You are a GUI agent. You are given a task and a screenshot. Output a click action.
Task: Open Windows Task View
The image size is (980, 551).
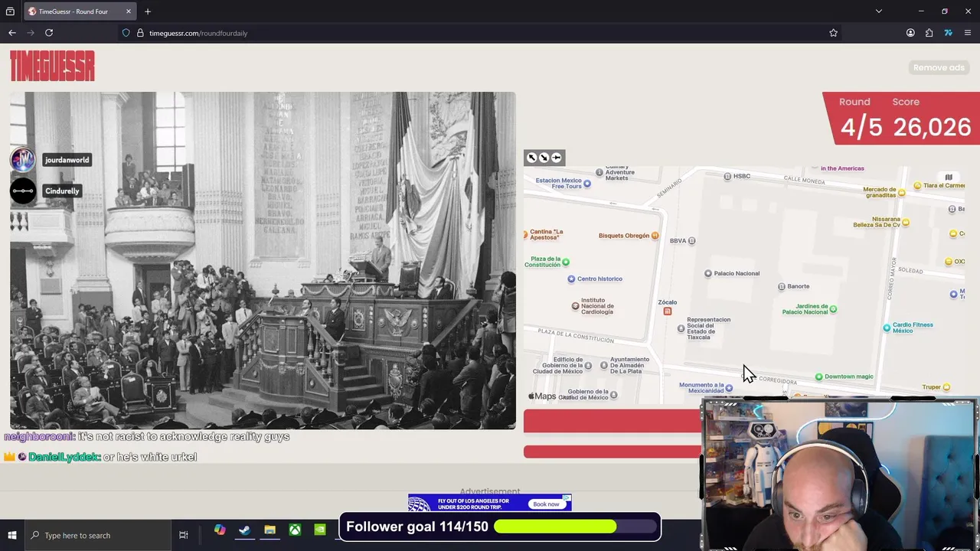point(184,535)
